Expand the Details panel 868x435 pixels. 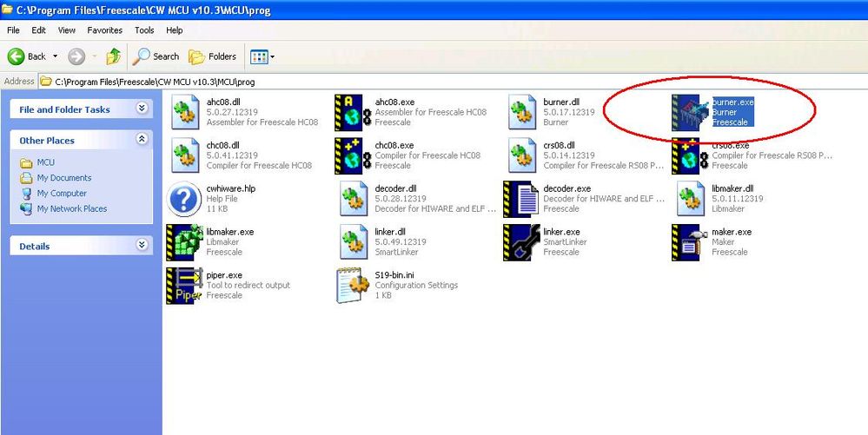(142, 245)
